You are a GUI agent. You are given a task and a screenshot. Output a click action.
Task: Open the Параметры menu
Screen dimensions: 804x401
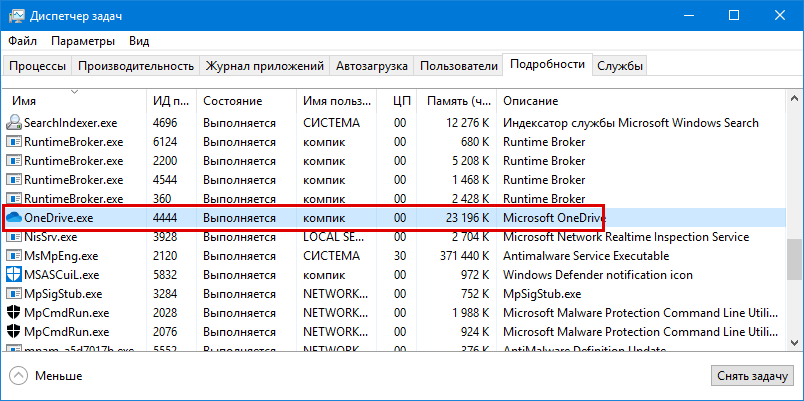tap(83, 41)
